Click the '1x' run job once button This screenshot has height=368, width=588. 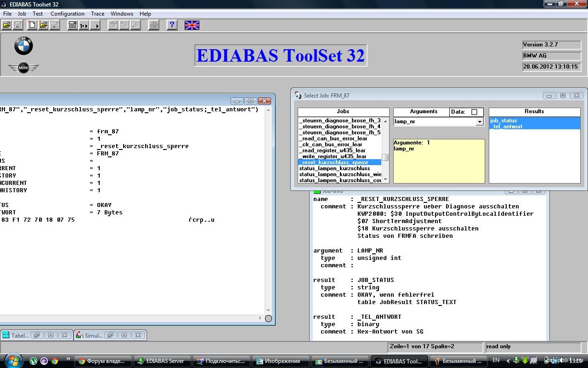[84, 25]
